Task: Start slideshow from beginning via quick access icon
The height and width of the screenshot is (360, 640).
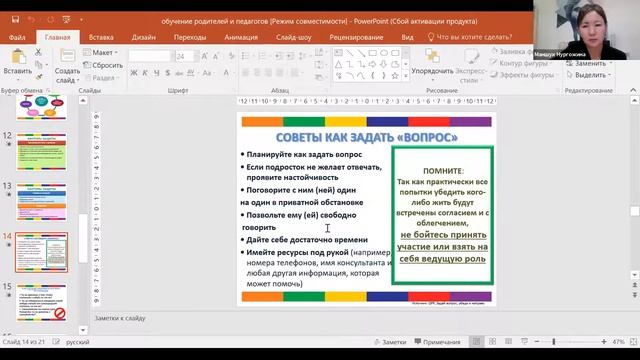Action: (66, 20)
